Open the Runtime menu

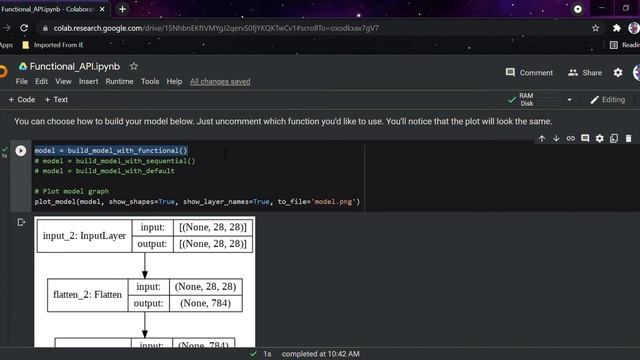click(x=119, y=82)
